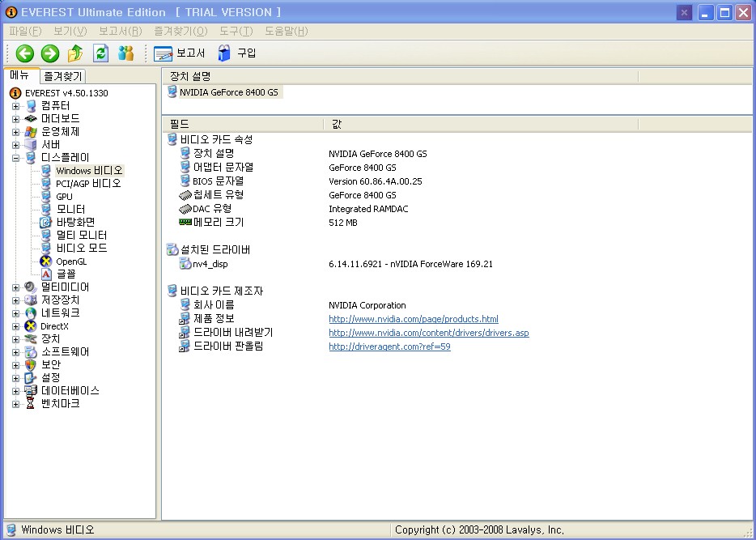Image resolution: width=756 pixels, height=540 pixels.
Task: Expand the 머더보드 tree node
Action: (16, 119)
